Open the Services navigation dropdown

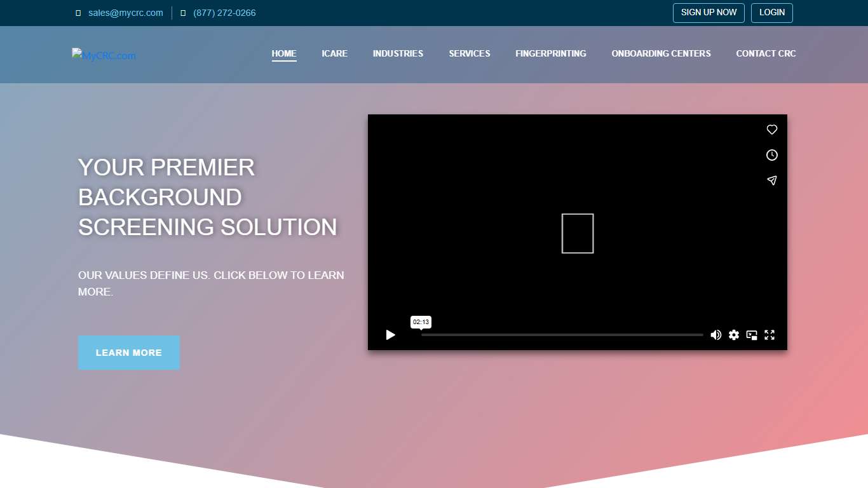point(470,53)
